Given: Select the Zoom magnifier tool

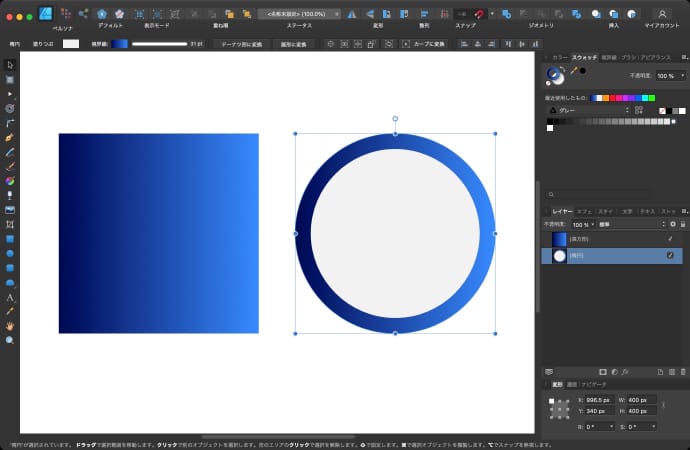Looking at the screenshot, I should click(10, 340).
